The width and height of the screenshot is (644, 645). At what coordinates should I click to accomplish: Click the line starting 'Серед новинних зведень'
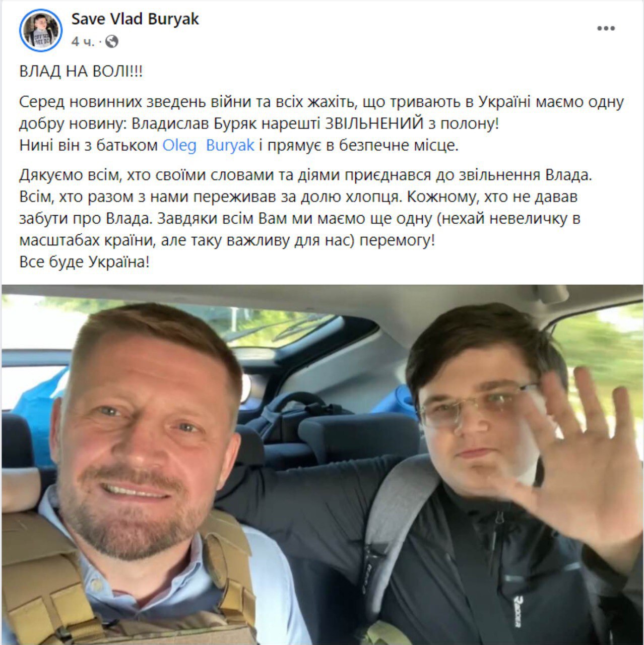[x=321, y=102]
